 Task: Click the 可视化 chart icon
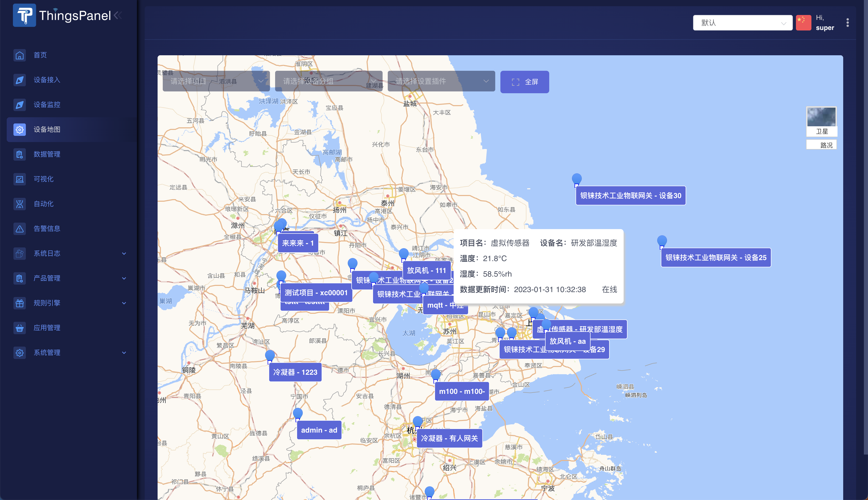(20, 179)
